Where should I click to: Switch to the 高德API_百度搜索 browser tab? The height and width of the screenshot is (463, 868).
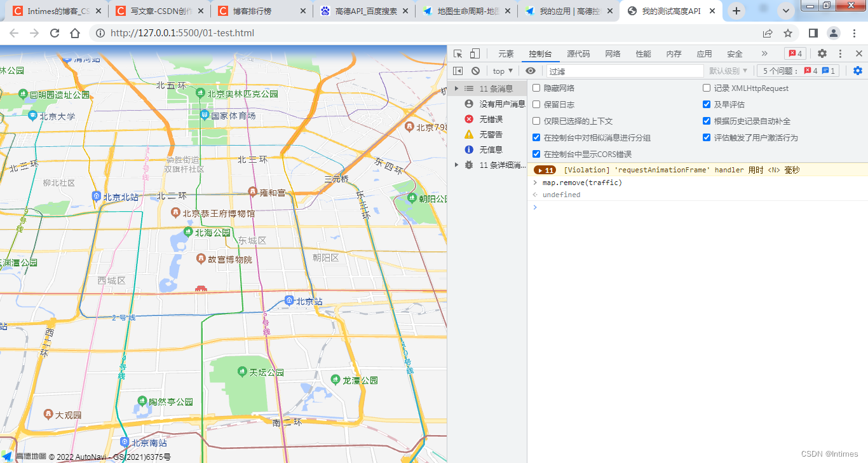(359, 10)
